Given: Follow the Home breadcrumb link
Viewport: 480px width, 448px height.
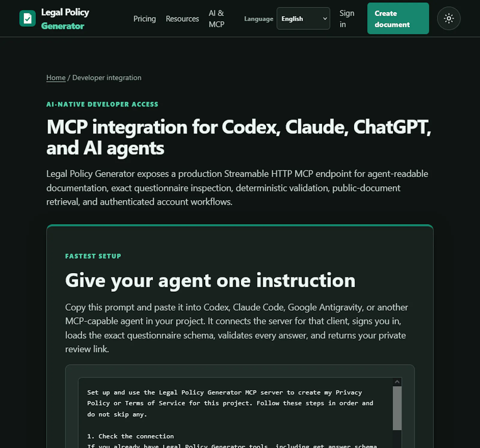Looking at the screenshot, I should pos(56,78).
